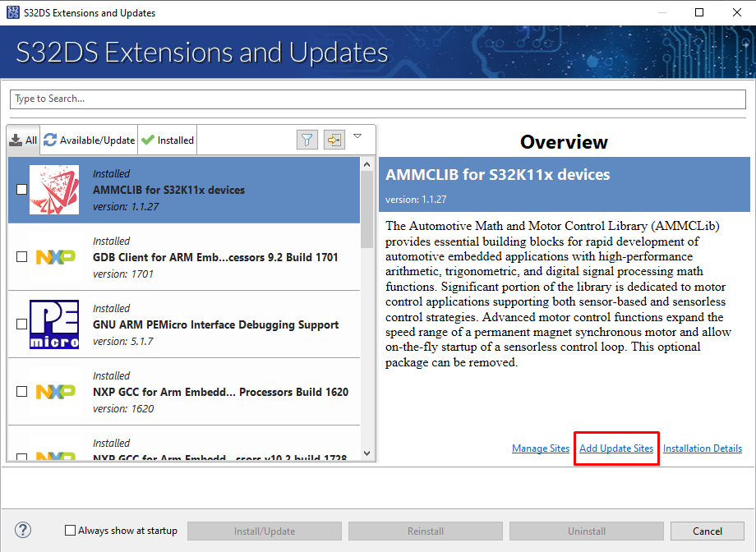Check the AMMCLIB for S32K11x checkbox
This screenshot has width=756, height=552.
(x=22, y=190)
